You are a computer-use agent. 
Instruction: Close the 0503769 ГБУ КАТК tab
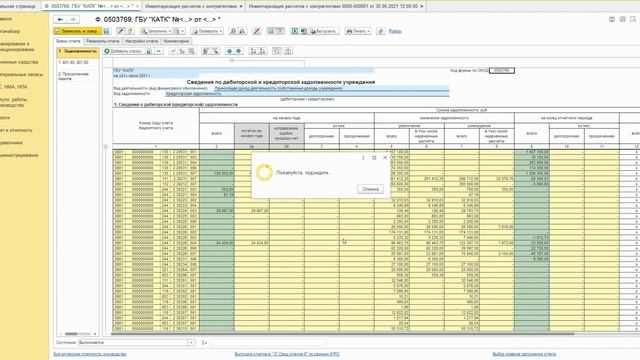(x=137, y=6)
